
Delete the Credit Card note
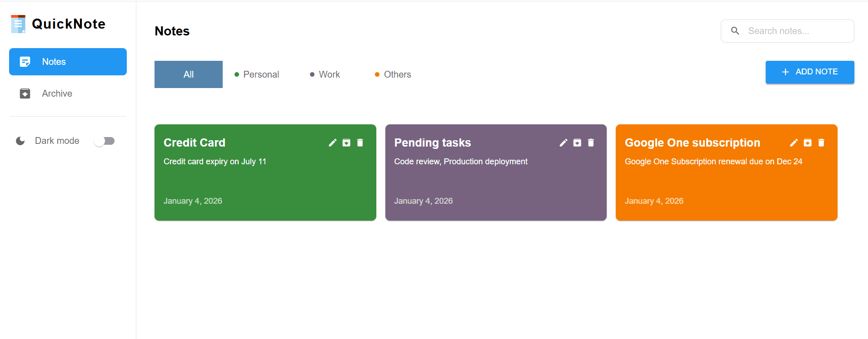(360, 143)
